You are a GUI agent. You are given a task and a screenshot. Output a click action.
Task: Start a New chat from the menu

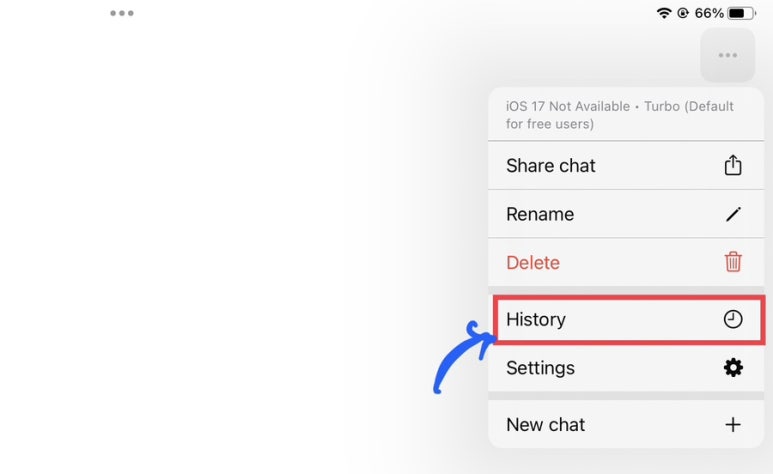tap(626, 424)
